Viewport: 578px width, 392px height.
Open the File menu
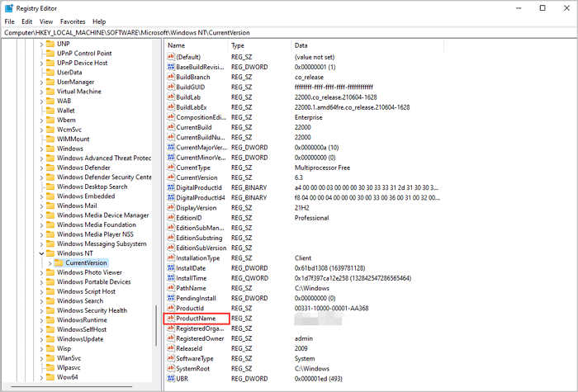tap(10, 21)
